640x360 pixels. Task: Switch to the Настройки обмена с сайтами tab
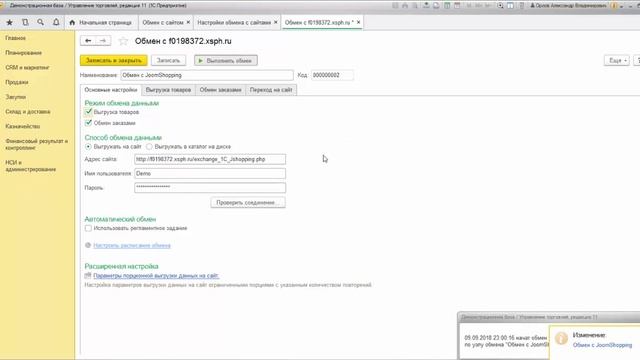tap(234, 22)
